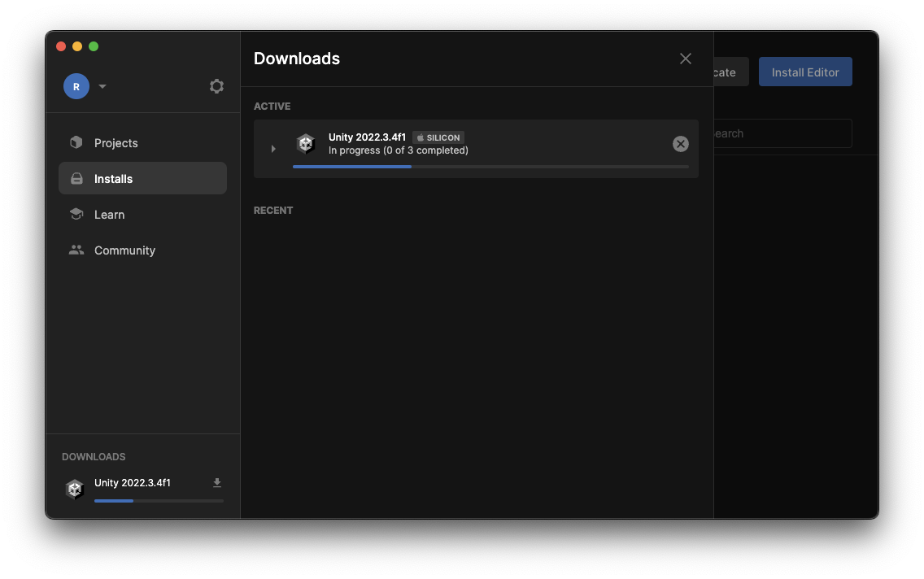
Task: Click the Unity 2022.3.4f1 title in active list
Action: [x=367, y=137]
